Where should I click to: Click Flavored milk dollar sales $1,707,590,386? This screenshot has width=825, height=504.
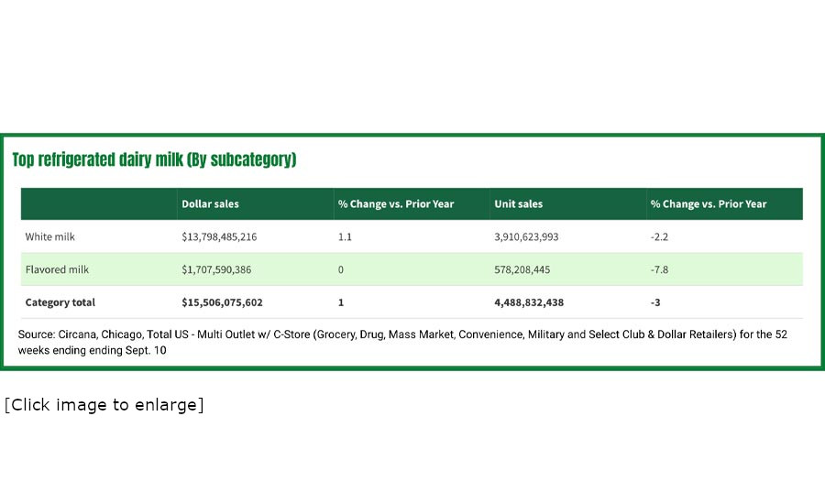216,270
